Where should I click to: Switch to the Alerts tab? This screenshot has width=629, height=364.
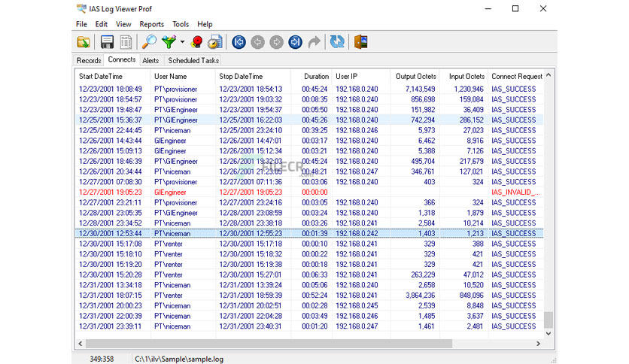click(x=150, y=60)
